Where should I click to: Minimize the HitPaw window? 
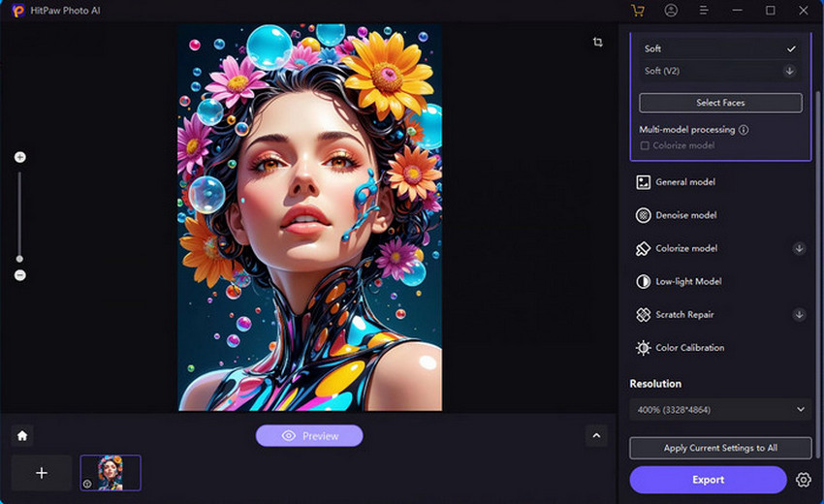pos(738,11)
